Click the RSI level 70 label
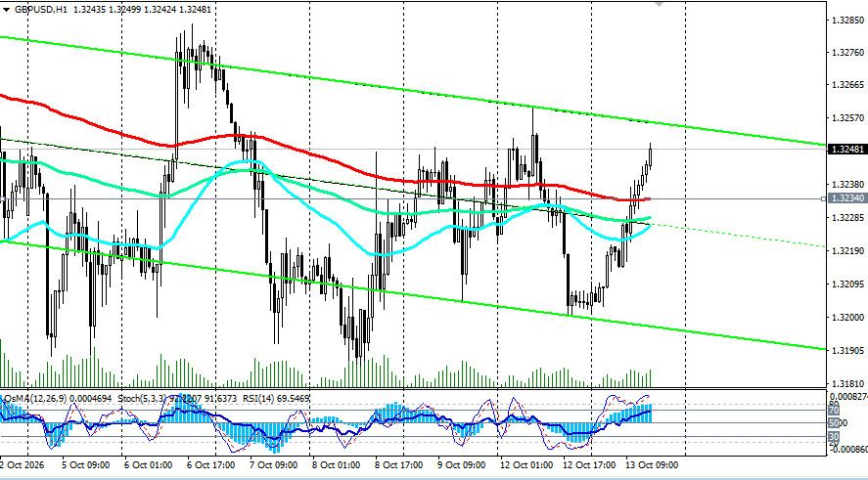The width and height of the screenshot is (868, 480). [x=833, y=411]
